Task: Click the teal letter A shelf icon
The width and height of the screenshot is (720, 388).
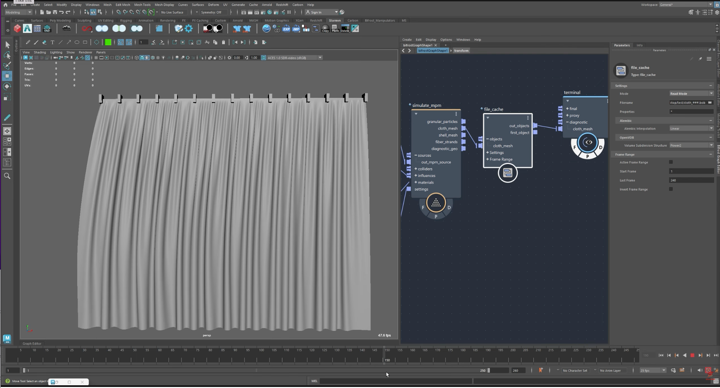Action: click(x=28, y=28)
